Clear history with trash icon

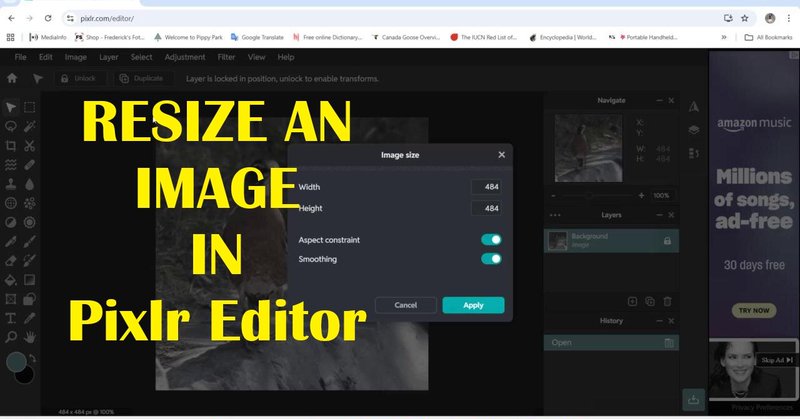click(669, 343)
